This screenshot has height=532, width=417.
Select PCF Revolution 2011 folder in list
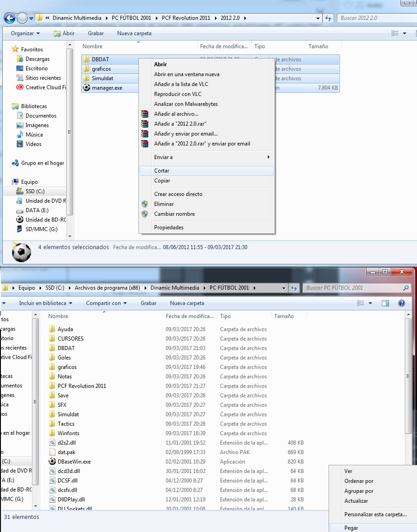82,386
